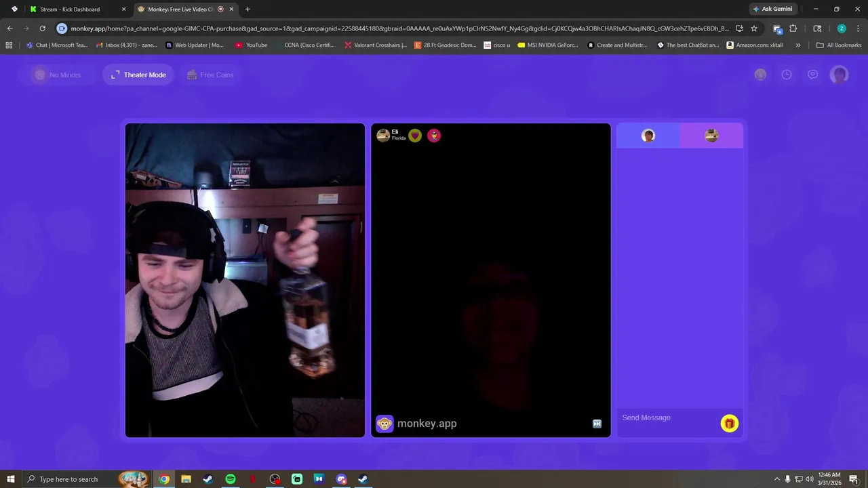Open the Amazon.com xlitall bookmark

coord(754,45)
